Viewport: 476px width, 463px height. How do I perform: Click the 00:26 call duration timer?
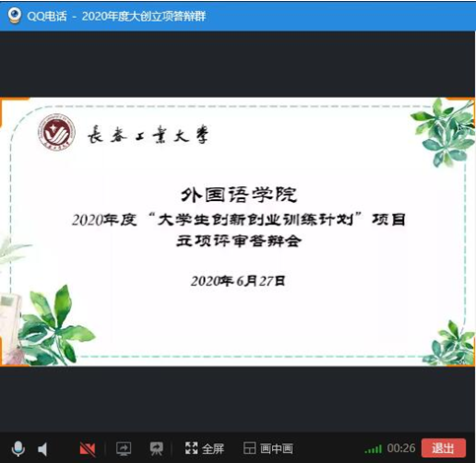(x=401, y=448)
